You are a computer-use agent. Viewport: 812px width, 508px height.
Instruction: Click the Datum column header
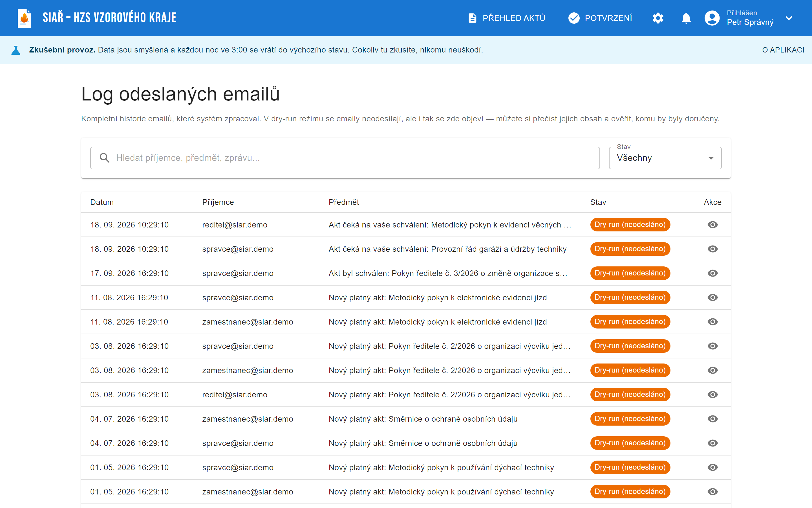click(102, 202)
